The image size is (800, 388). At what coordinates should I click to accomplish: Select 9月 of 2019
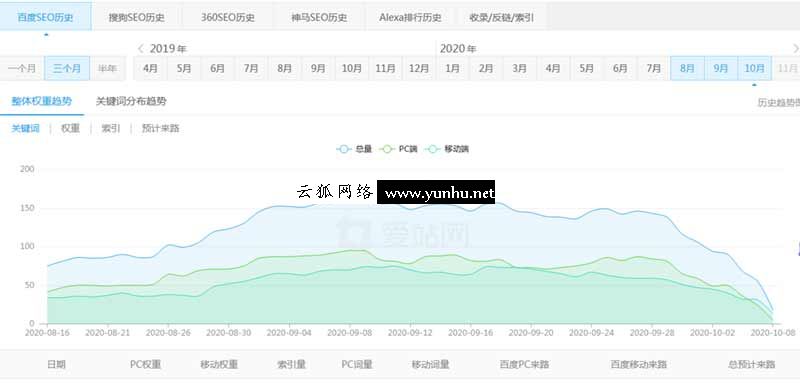318,68
